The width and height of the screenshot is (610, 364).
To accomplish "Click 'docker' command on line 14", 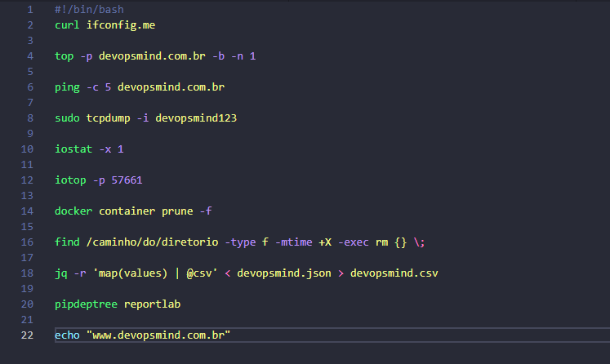I will point(73,211).
